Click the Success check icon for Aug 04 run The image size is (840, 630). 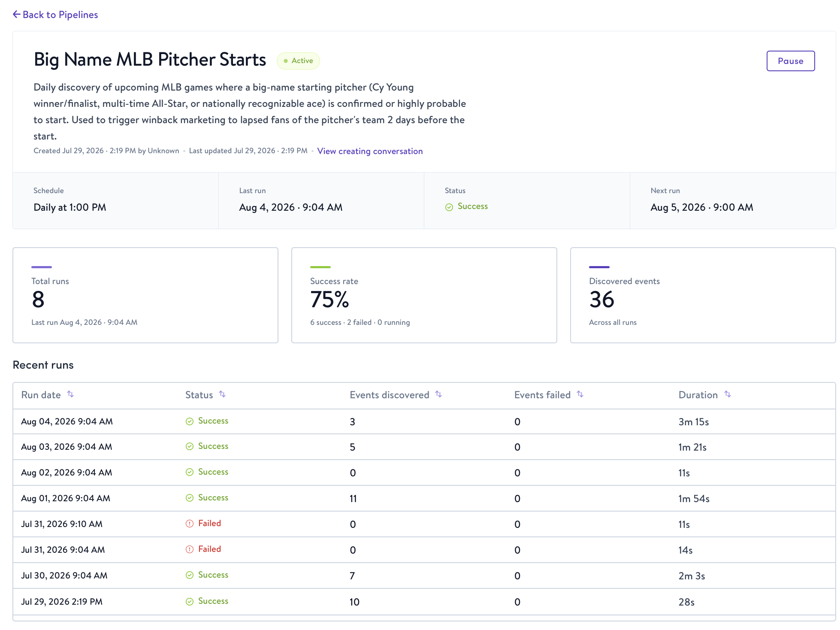pos(190,421)
